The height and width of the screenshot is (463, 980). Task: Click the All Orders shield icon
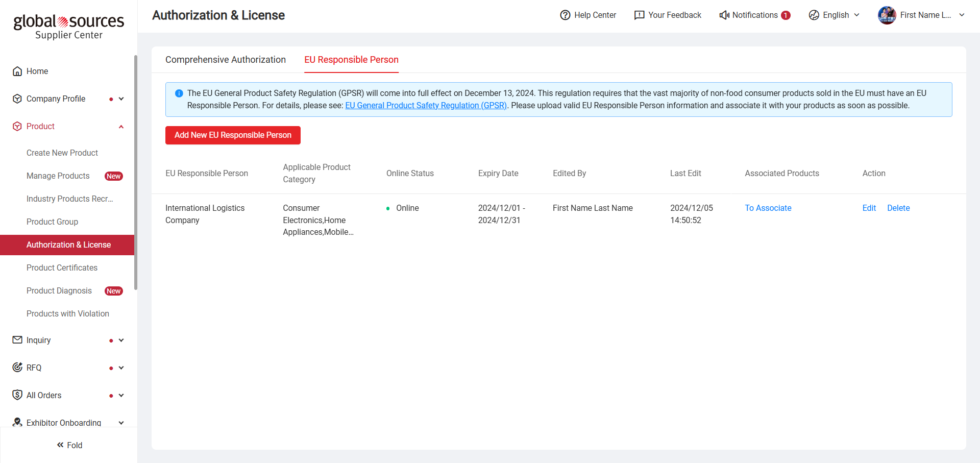17,395
